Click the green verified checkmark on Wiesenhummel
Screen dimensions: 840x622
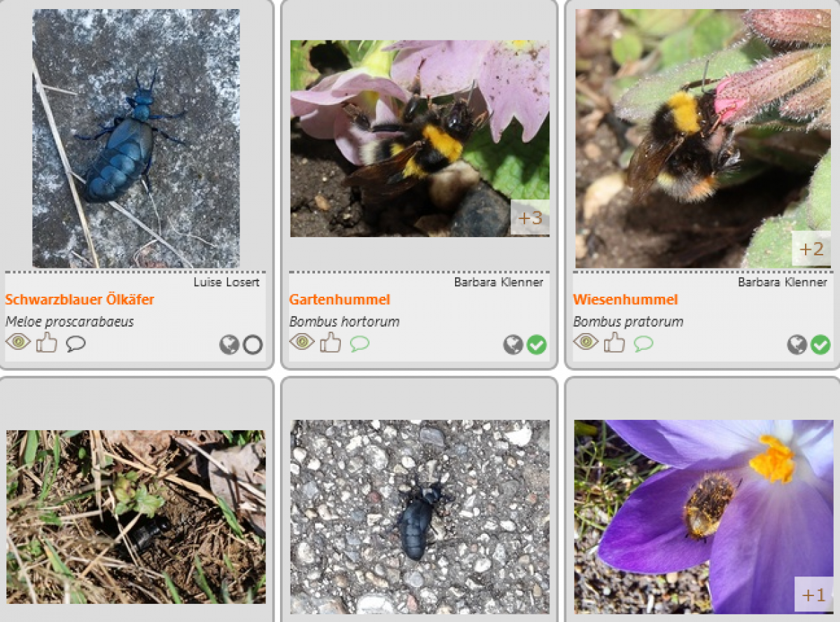[820, 344]
